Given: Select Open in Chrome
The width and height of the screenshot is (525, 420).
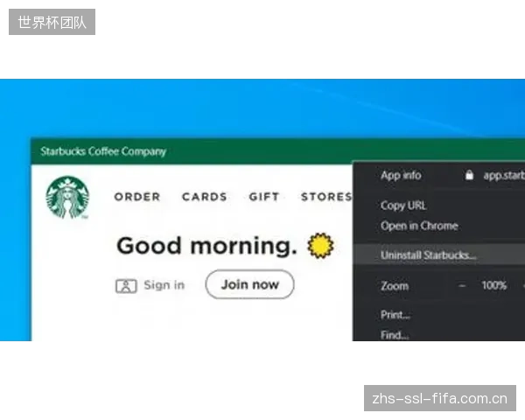Looking at the screenshot, I should point(419,226).
